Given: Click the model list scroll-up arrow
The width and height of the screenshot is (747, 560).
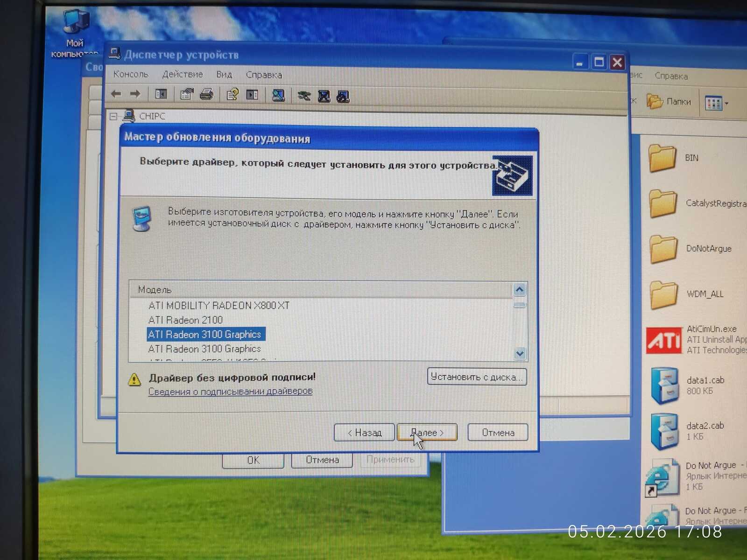Looking at the screenshot, I should tap(520, 290).
